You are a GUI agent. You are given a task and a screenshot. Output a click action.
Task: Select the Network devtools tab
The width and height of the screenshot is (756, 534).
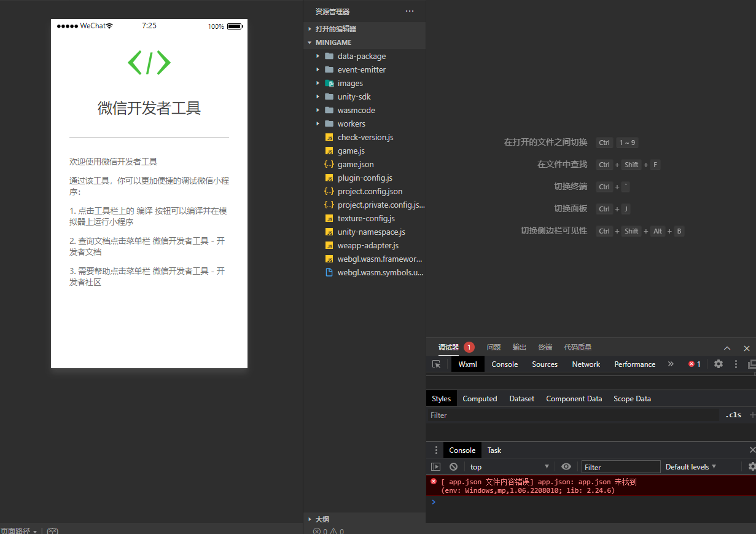[x=586, y=364]
